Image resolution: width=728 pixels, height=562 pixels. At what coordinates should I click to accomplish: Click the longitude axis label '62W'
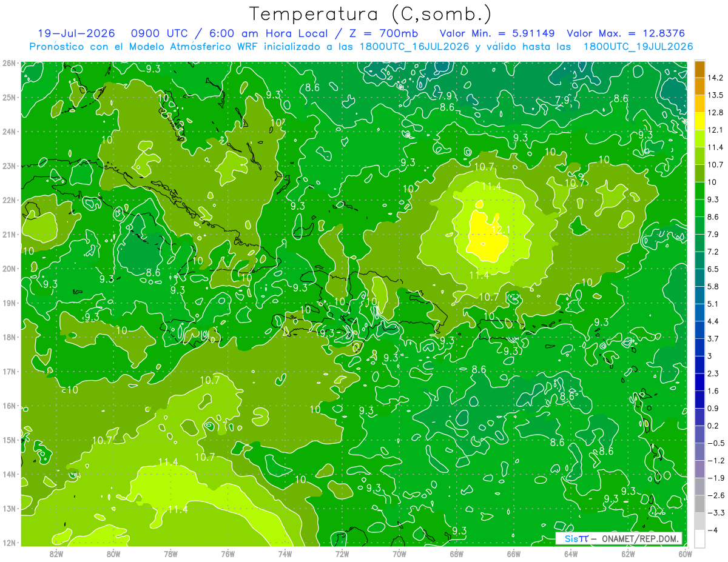pyautogui.click(x=628, y=554)
